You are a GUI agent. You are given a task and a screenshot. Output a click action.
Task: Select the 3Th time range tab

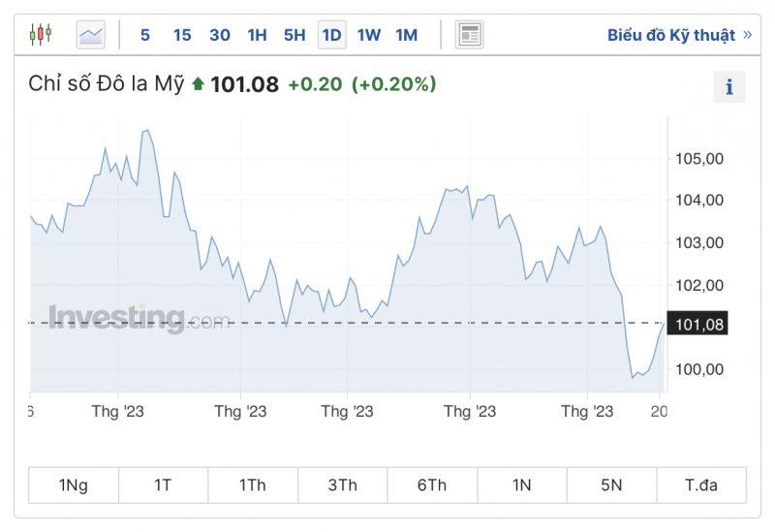coord(342,485)
